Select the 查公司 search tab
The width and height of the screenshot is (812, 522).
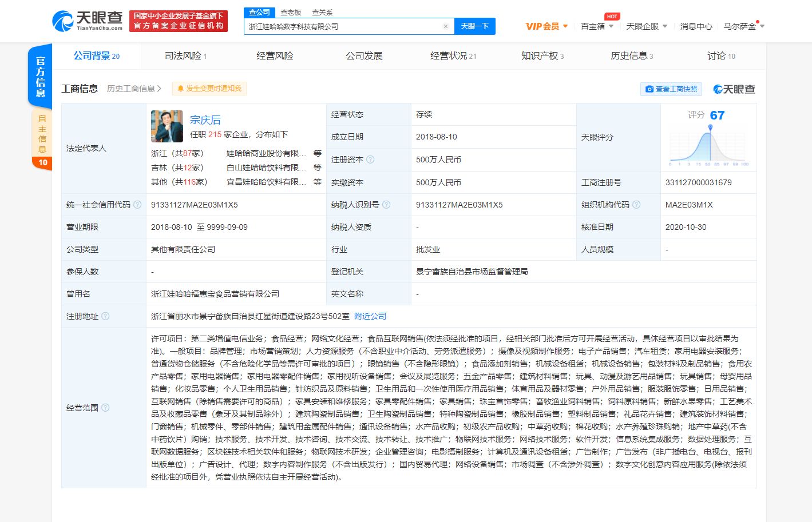coord(260,13)
